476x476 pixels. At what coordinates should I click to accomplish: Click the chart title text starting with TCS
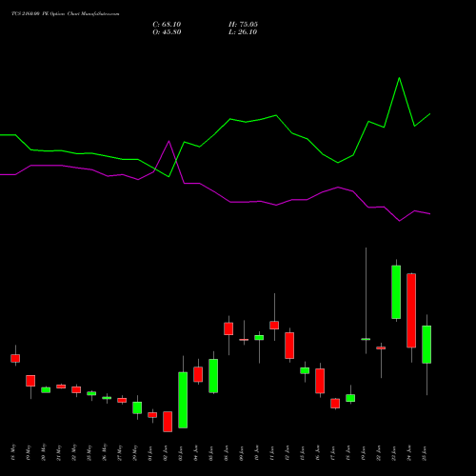[x=66, y=14]
